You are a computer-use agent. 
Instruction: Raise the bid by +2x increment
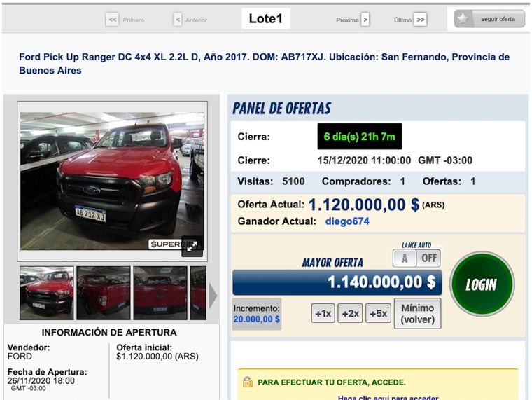pyautogui.click(x=350, y=313)
